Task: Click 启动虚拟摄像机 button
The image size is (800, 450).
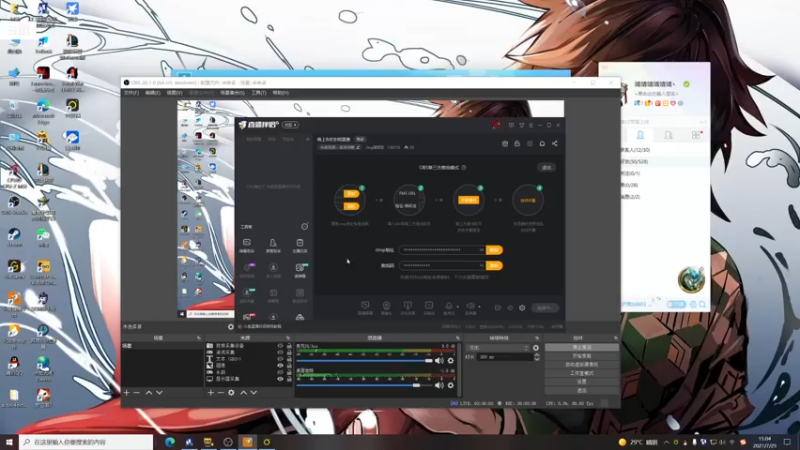Action: click(582, 365)
